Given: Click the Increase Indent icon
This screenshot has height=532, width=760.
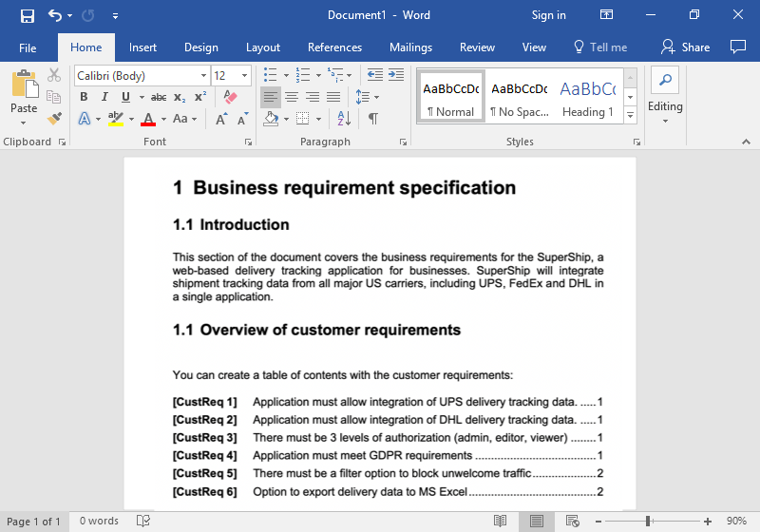Looking at the screenshot, I should tap(395, 75).
